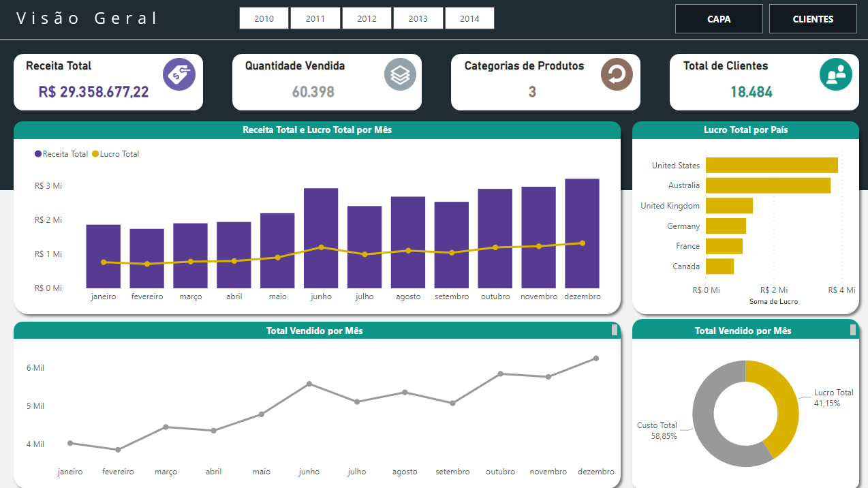Switch to the CAPA page
The width and height of the screenshot is (868, 488).
point(719,18)
